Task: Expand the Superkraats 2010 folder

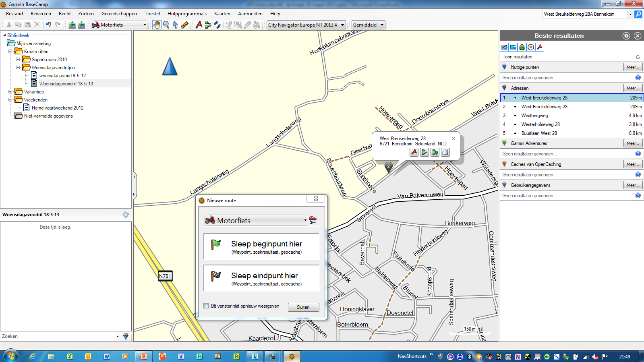Action: click(18, 60)
